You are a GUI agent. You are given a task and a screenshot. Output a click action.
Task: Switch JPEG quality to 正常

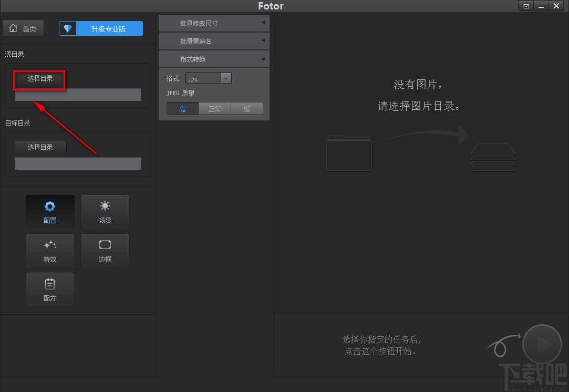[215, 109]
